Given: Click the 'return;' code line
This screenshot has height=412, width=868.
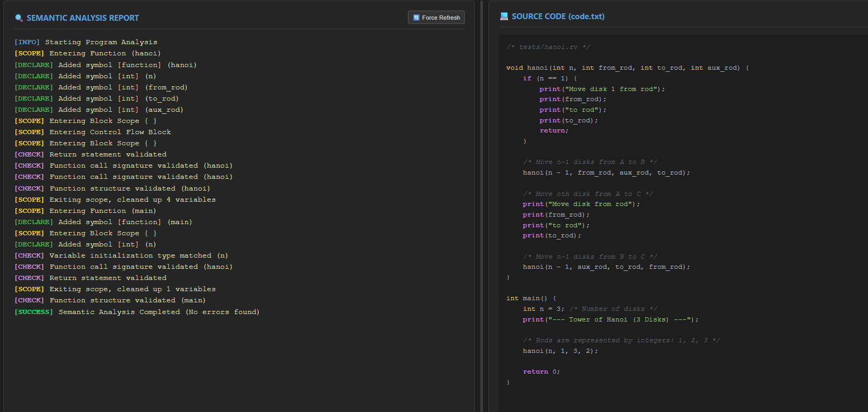Looking at the screenshot, I should [554, 130].
